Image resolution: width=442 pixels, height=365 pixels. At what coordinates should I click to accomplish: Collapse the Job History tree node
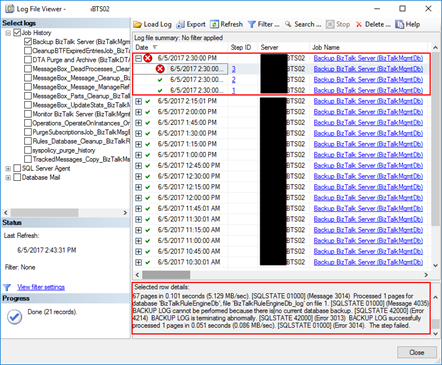[x=8, y=33]
